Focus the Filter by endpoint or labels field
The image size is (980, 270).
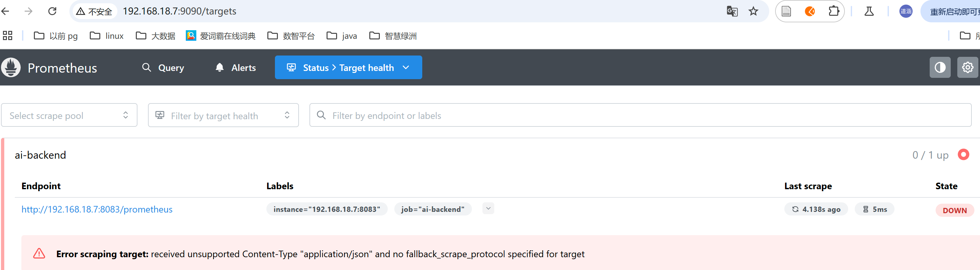(x=641, y=115)
